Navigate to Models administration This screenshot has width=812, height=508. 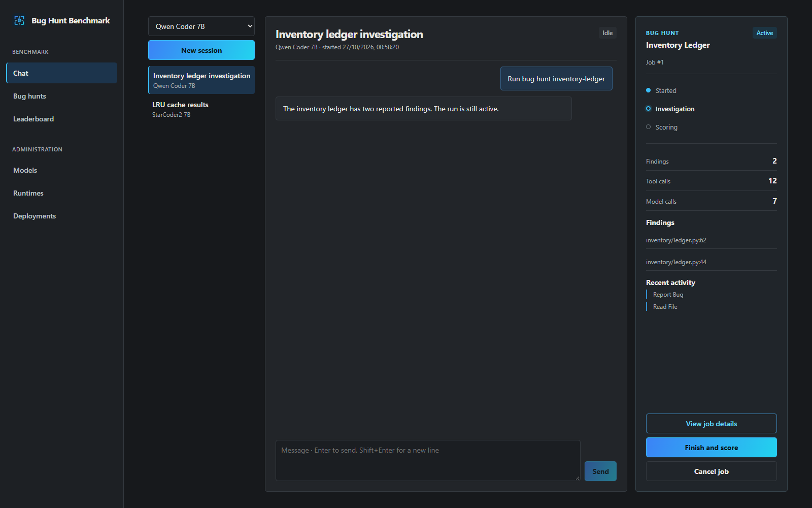tap(61, 170)
